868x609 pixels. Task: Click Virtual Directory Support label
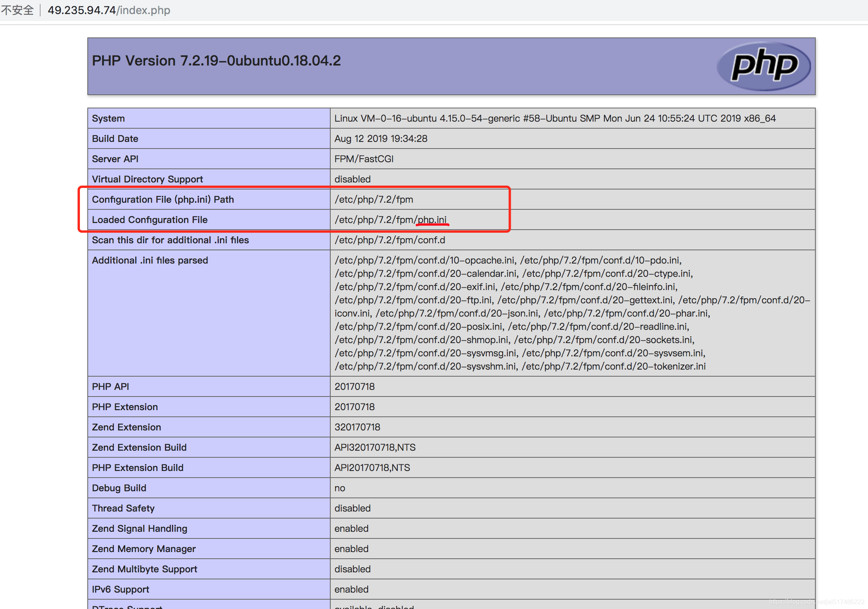[147, 179]
